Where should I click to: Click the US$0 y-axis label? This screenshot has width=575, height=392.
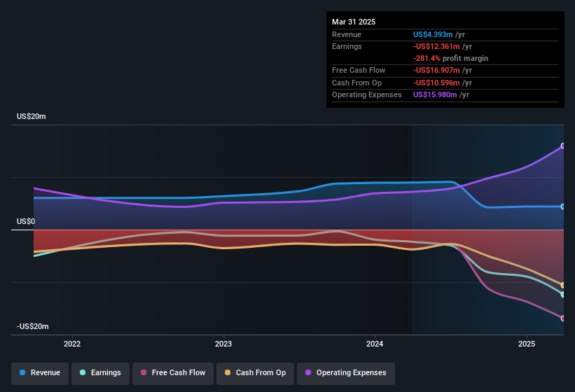[x=26, y=222]
